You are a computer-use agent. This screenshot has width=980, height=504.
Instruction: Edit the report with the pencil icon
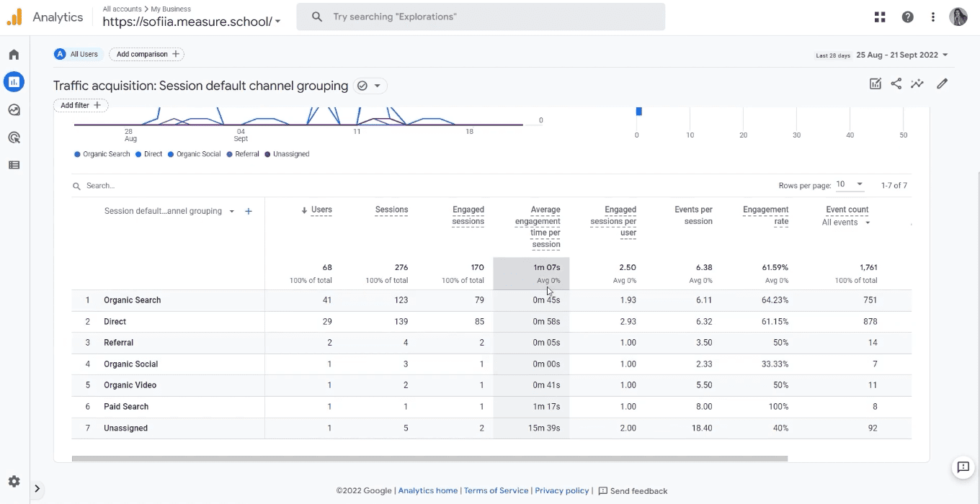[x=942, y=84]
